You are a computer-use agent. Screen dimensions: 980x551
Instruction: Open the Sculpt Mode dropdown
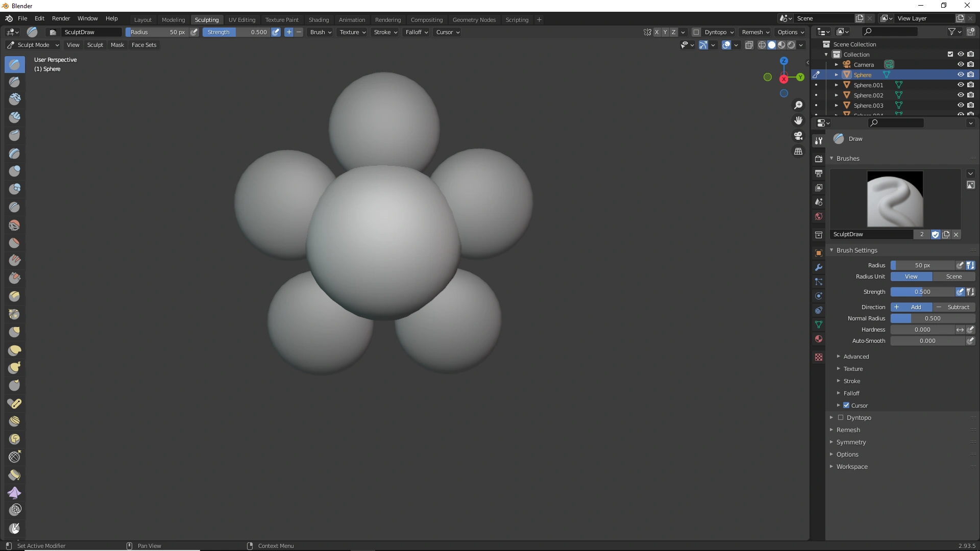click(x=33, y=45)
